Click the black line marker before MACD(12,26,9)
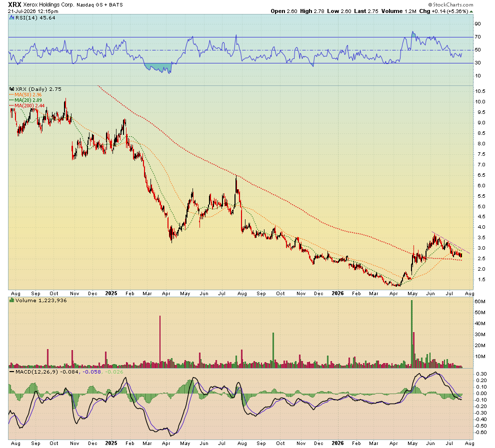 point(12,372)
